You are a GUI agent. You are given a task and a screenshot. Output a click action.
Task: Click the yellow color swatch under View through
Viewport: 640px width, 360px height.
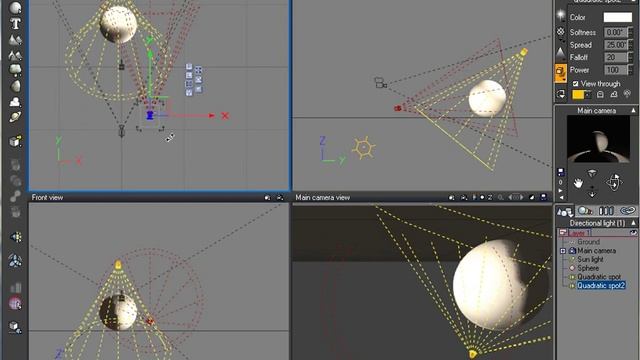click(578, 95)
